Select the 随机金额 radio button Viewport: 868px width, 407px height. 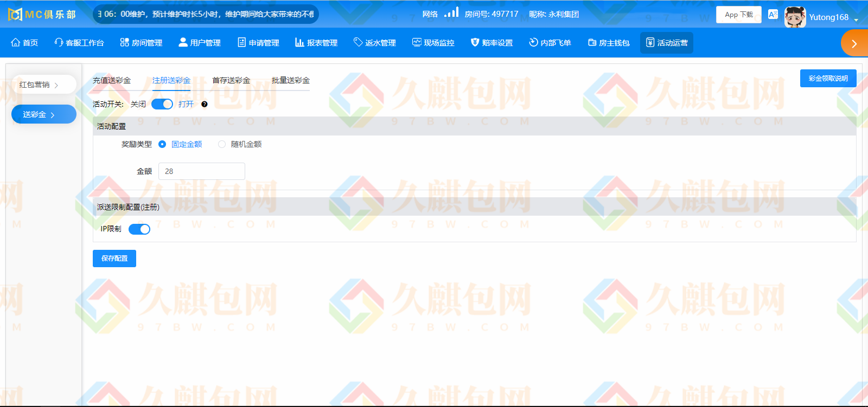[x=222, y=144]
